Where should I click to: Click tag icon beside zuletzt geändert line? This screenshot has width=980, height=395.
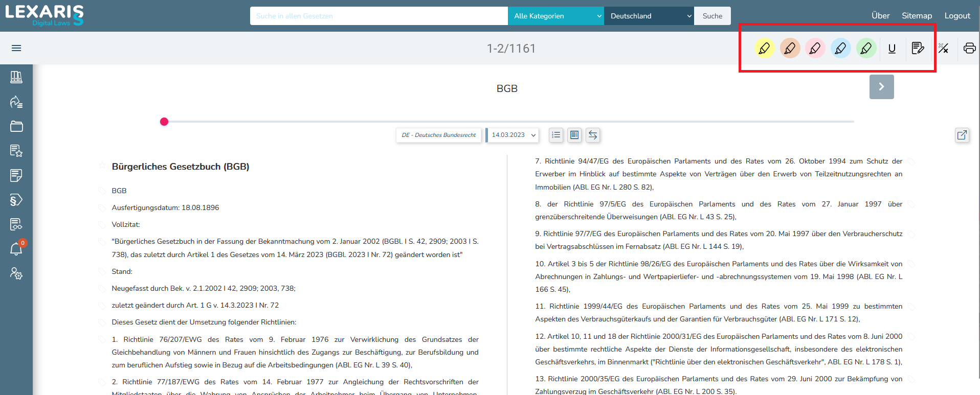tap(102, 306)
